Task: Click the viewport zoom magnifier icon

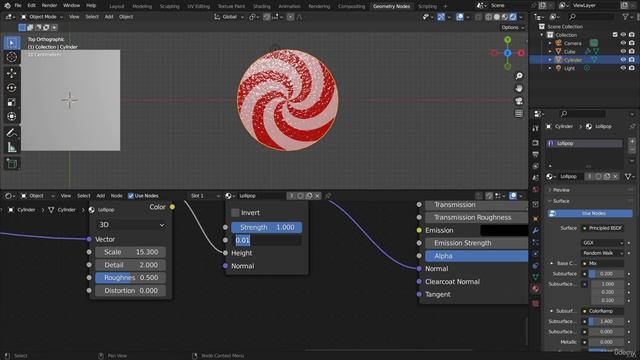Action: click(x=519, y=76)
